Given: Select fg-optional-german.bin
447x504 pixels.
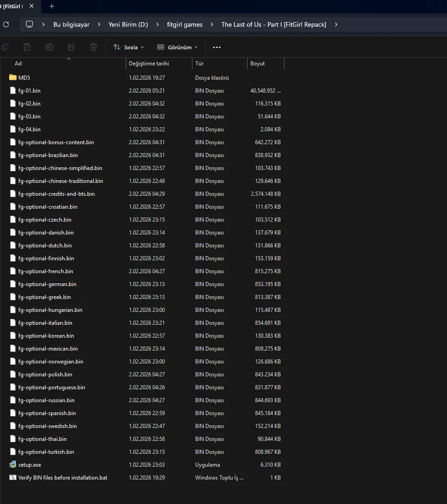Looking at the screenshot, I should (47, 284).
